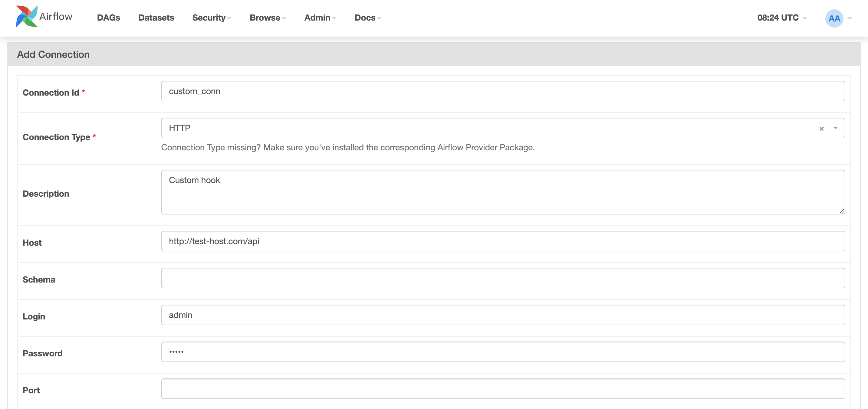This screenshot has width=868, height=409.
Task: Click the Airflow brand name text
Action: click(56, 17)
